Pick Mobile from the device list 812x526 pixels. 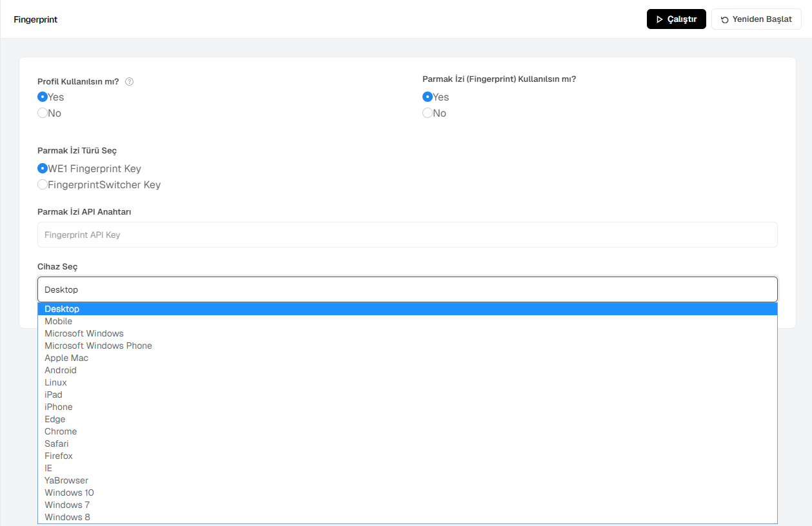point(408,321)
